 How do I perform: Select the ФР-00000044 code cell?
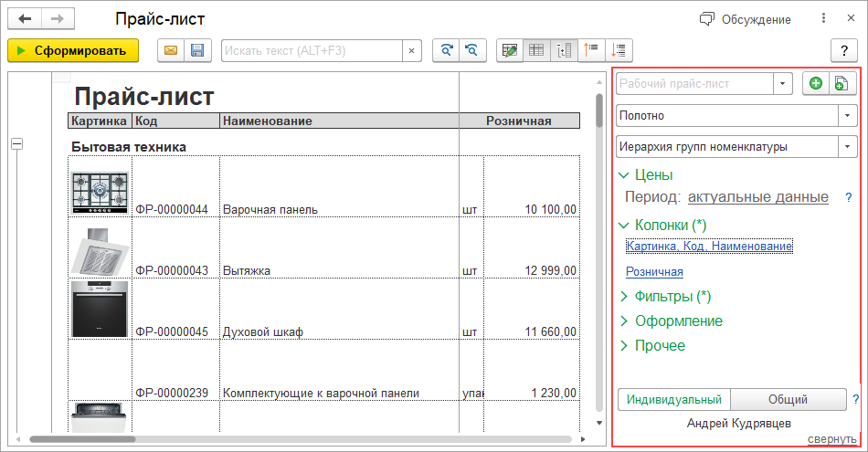[175, 186]
